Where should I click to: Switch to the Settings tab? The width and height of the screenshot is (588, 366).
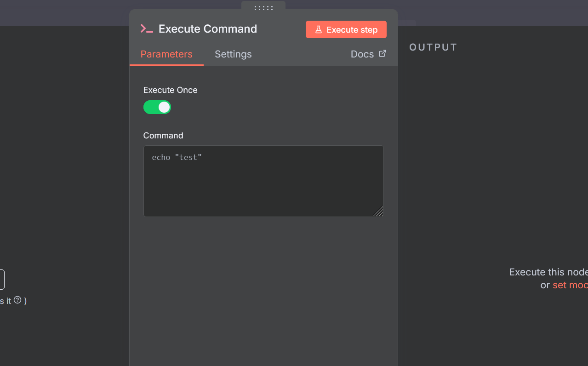pos(233,54)
